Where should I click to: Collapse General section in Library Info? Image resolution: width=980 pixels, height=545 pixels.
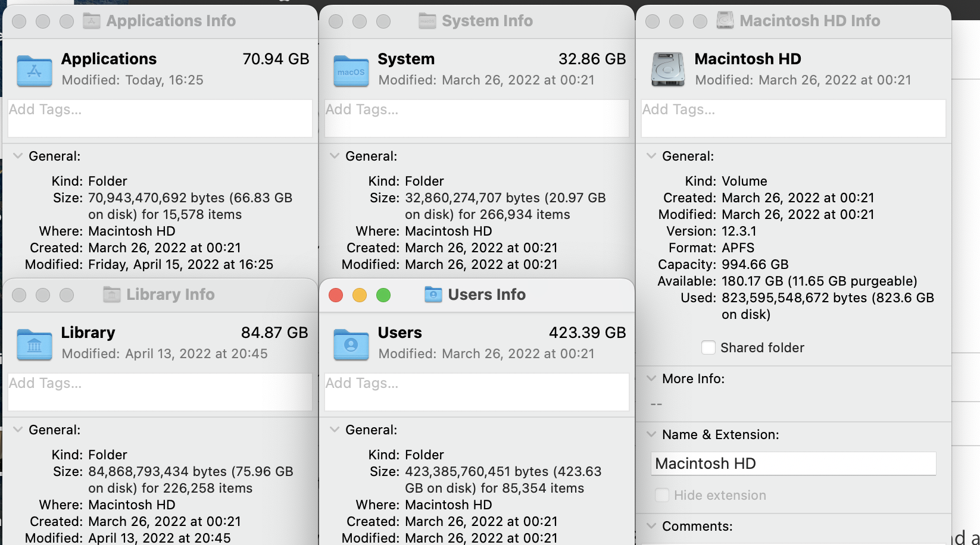[x=18, y=430]
